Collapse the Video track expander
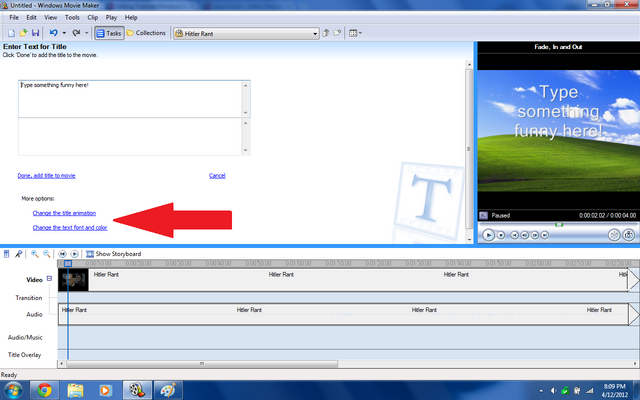 49,279
